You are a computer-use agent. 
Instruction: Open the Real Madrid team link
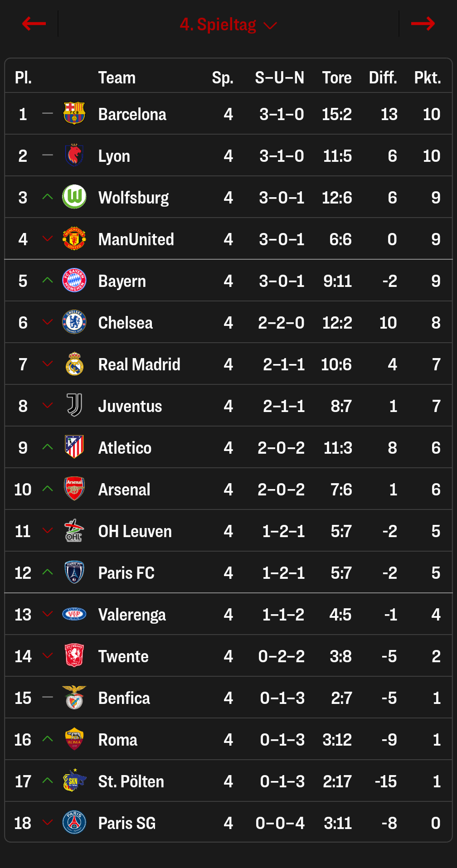point(139,364)
